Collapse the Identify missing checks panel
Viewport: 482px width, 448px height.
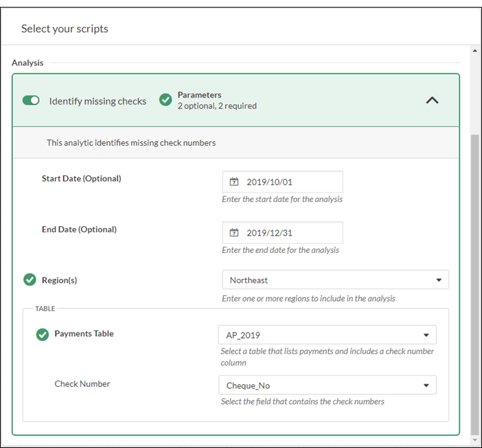point(432,100)
